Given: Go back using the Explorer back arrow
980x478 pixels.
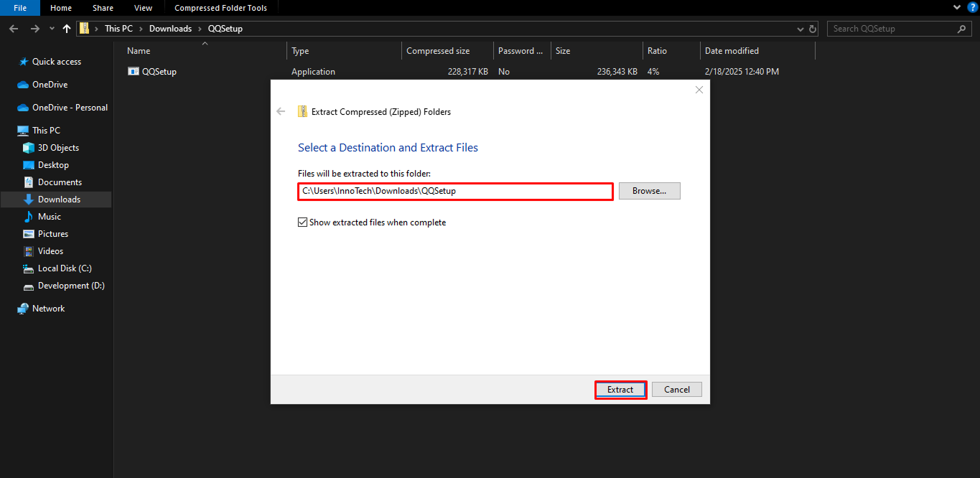Looking at the screenshot, I should pos(14,29).
